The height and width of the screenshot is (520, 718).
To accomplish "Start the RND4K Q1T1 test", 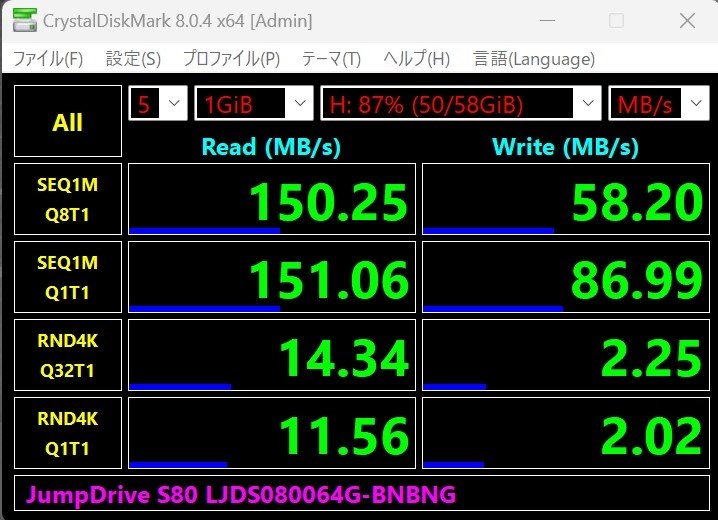I will coord(68,433).
